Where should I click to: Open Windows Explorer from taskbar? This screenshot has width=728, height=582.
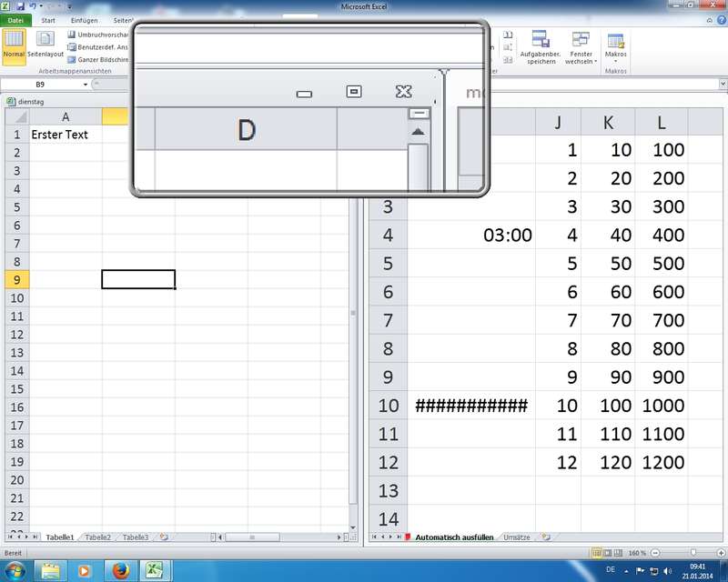pos(51,570)
